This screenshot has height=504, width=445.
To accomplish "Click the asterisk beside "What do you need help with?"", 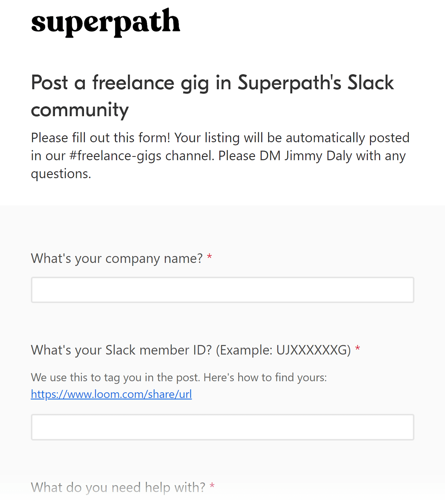I will pos(212,486).
